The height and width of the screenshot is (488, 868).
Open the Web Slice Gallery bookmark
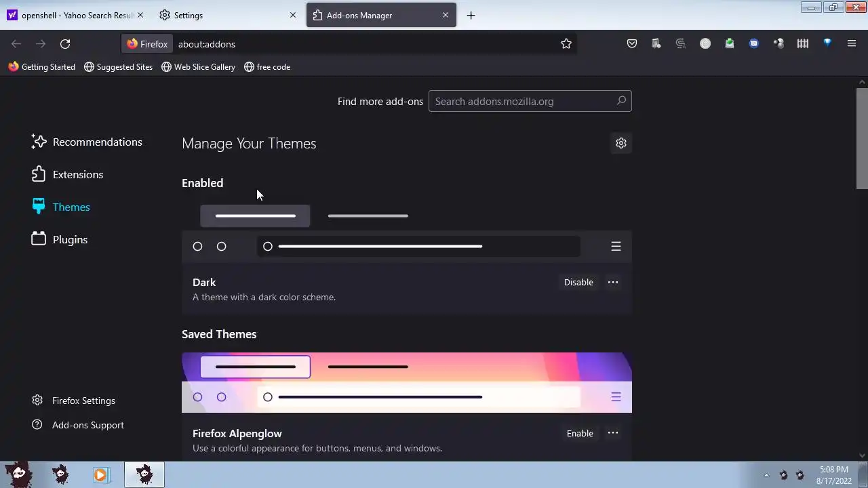[x=198, y=67]
